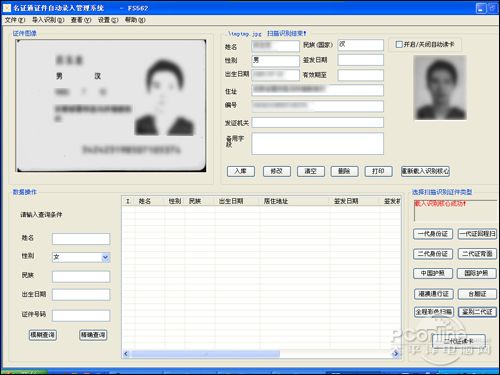Screen dimensions: 500x375
Task: Select the 港澳通行证 document type
Action: point(433,294)
